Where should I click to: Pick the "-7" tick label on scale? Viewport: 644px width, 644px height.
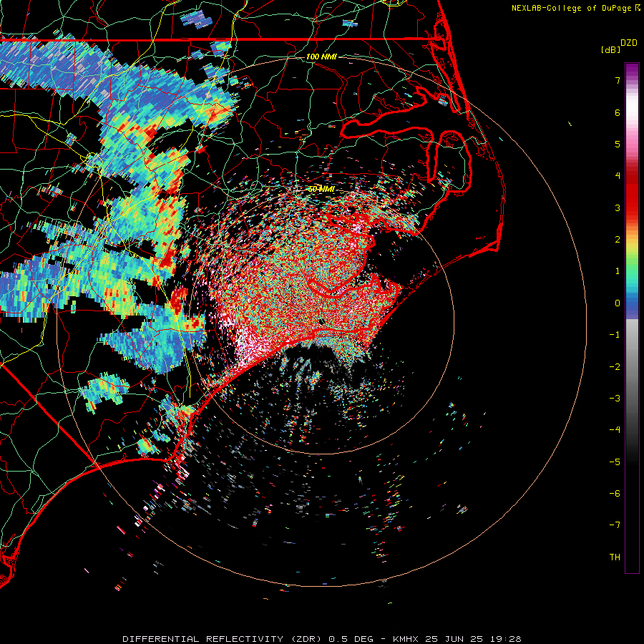coord(615,525)
